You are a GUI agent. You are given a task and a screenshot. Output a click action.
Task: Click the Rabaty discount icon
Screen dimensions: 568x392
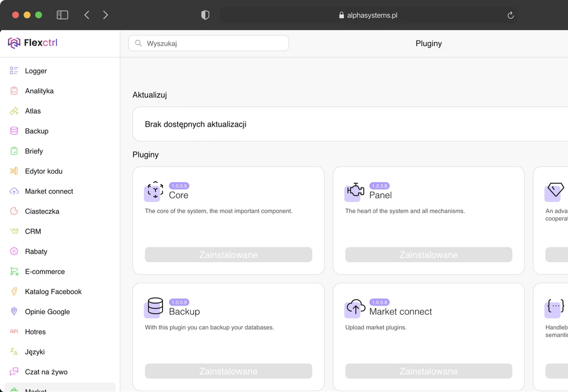click(x=14, y=252)
